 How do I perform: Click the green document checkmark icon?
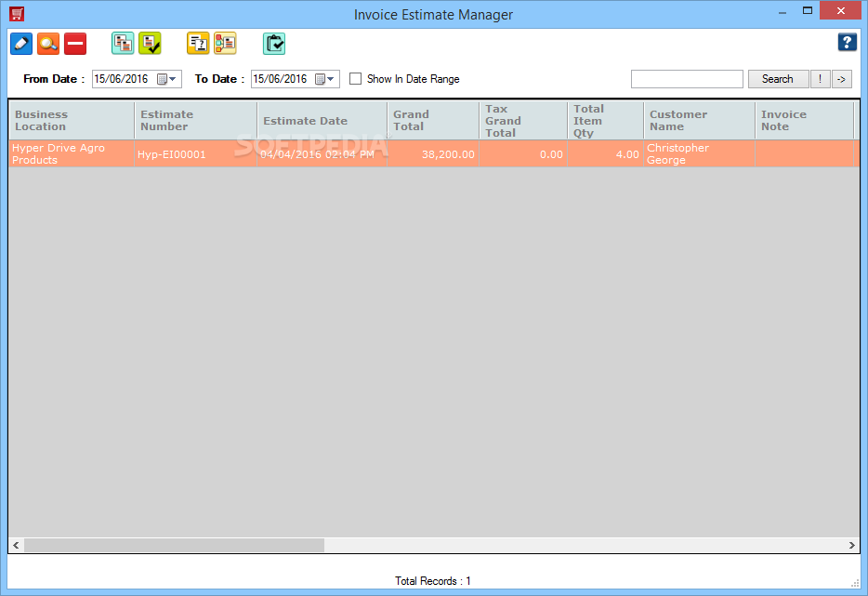150,43
